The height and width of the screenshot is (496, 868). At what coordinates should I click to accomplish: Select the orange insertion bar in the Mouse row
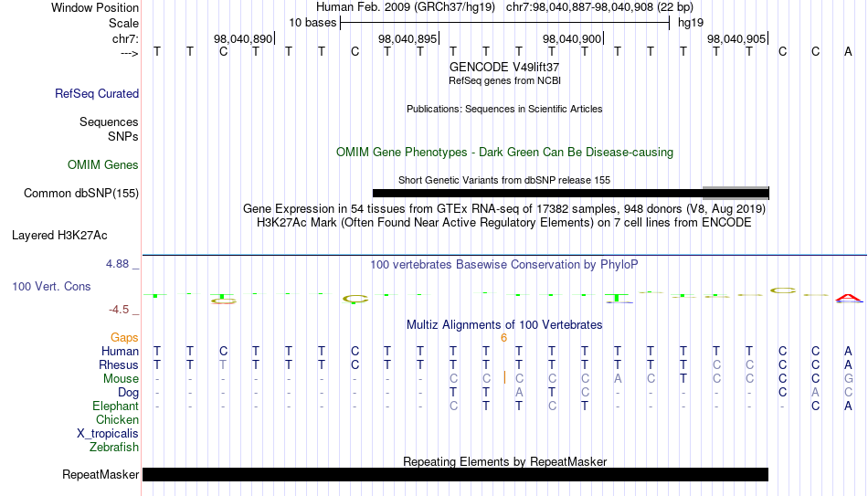click(x=505, y=377)
